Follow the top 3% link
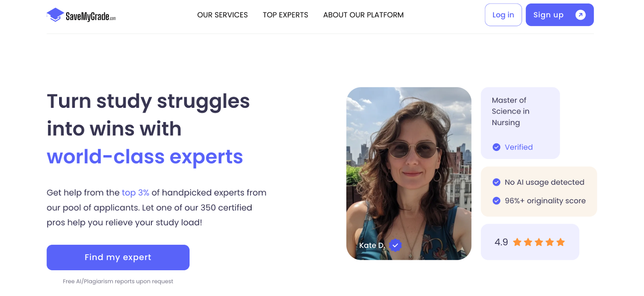644x296 pixels. (136, 193)
